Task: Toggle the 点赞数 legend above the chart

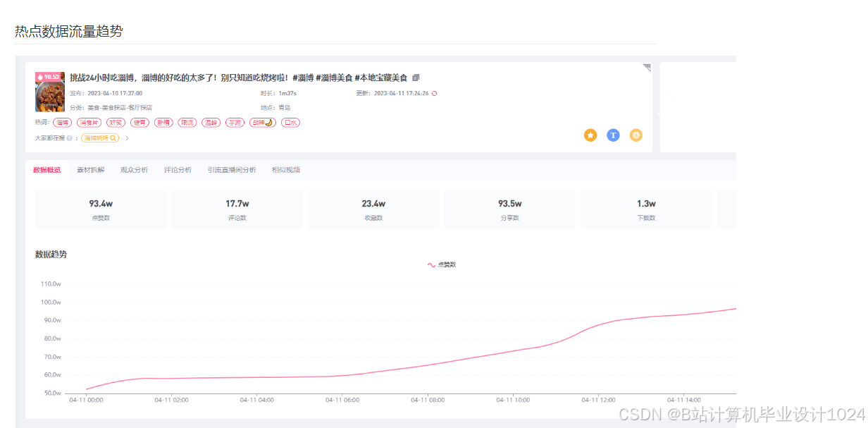Action: (x=443, y=264)
